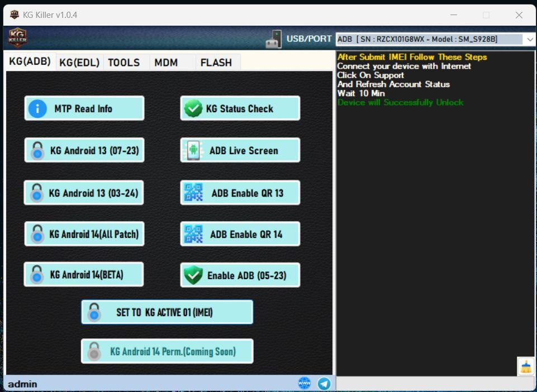
Task: Open the MDM tab
Action: click(166, 63)
